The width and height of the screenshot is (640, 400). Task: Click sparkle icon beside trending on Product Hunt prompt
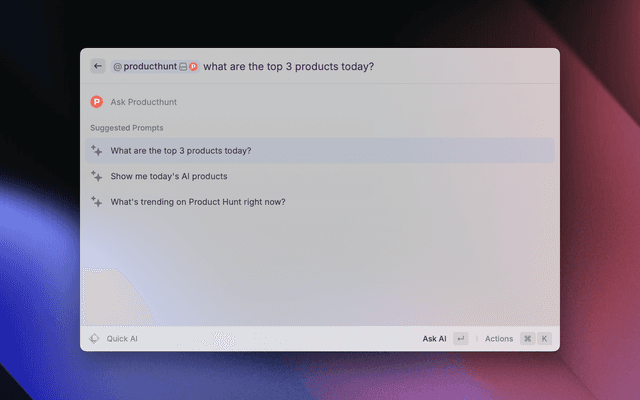pos(97,201)
